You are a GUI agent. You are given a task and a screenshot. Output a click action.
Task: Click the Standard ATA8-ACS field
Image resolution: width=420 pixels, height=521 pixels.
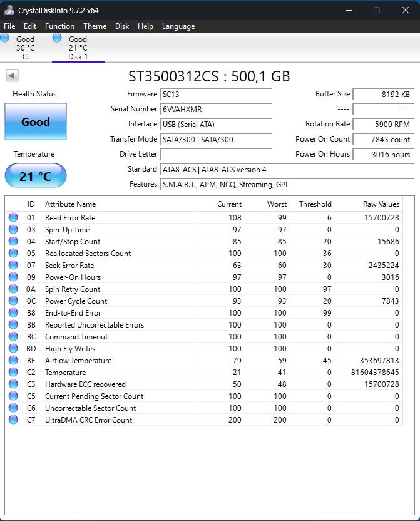click(x=287, y=170)
